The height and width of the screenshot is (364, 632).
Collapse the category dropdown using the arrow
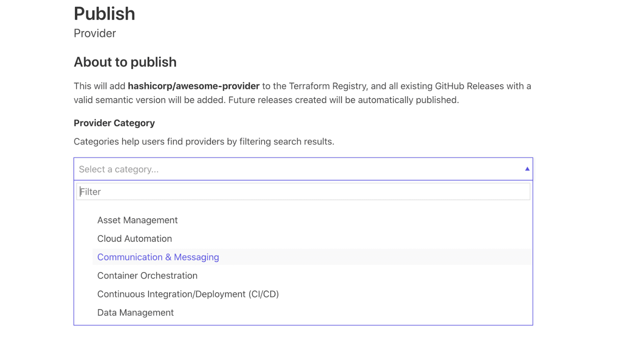tap(527, 169)
